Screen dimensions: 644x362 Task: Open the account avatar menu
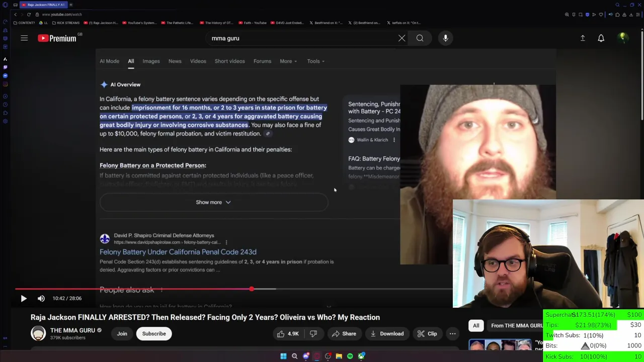[x=622, y=38]
